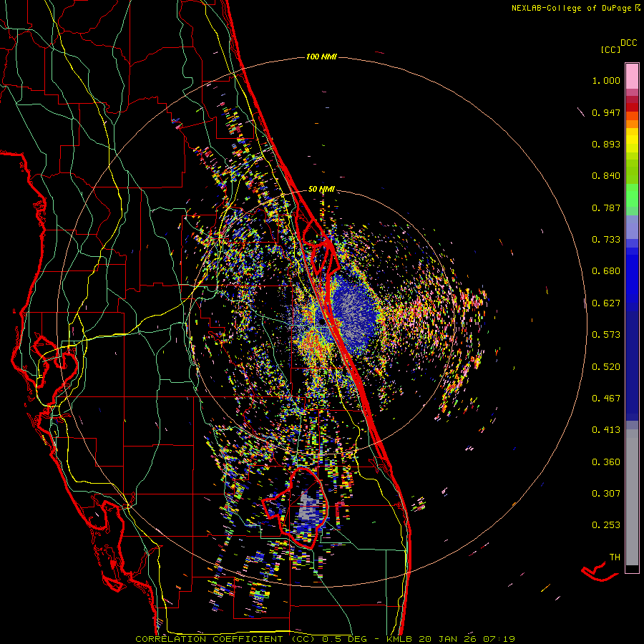The image size is (644, 644).
Task: Click the DCC legend title
Action: [x=628, y=43]
